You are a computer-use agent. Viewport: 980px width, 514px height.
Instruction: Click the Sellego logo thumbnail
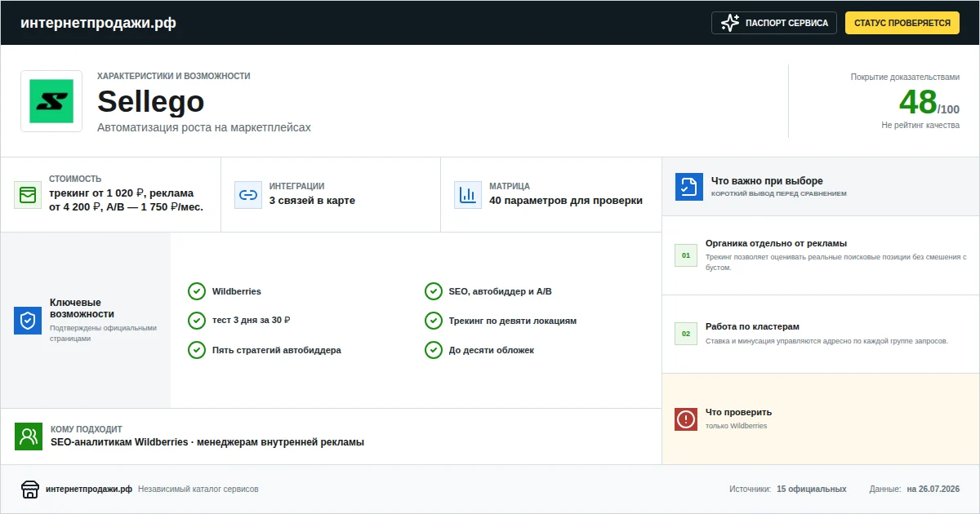pos(51,101)
